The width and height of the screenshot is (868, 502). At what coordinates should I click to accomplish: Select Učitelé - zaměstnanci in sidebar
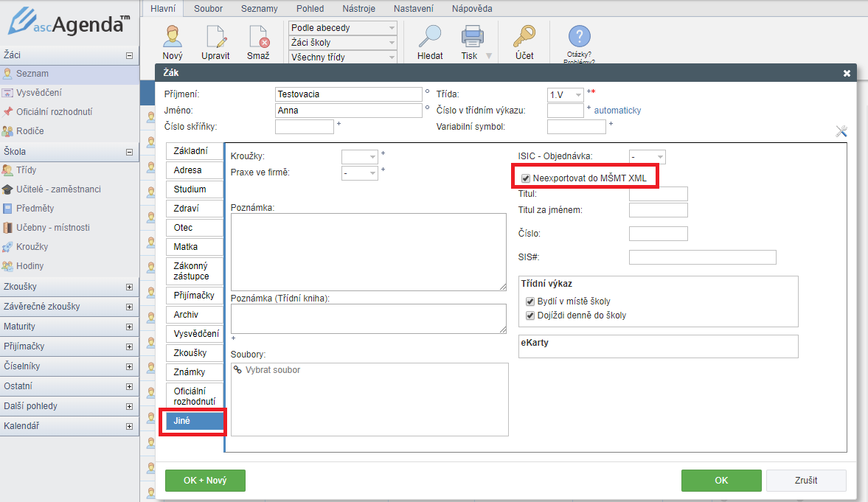[x=59, y=189]
